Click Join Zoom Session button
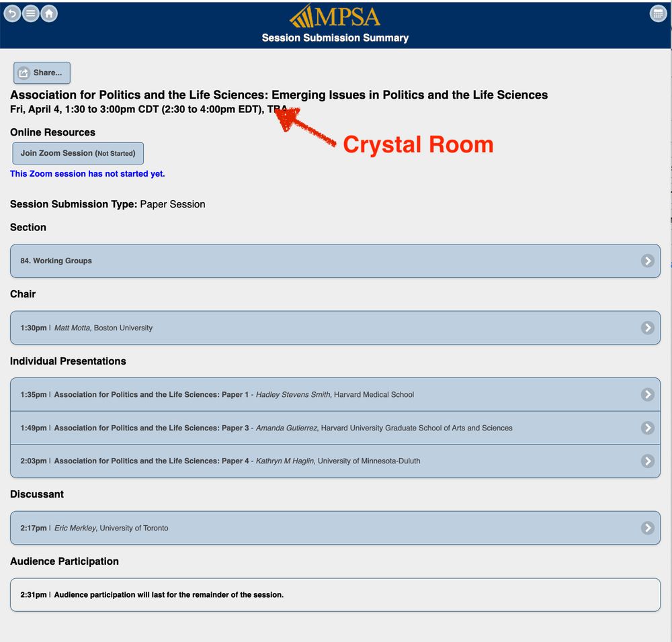The height and width of the screenshot is (642, 672). (78, 153)
